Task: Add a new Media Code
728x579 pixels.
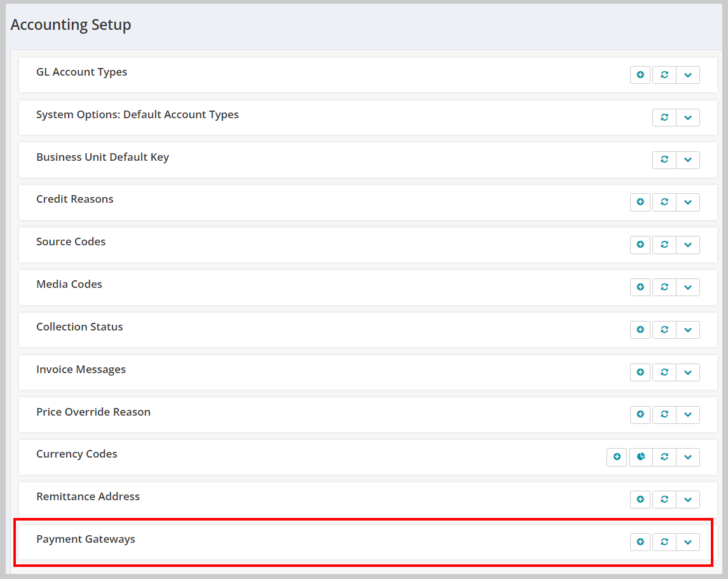Action: (x=640, y=287)
